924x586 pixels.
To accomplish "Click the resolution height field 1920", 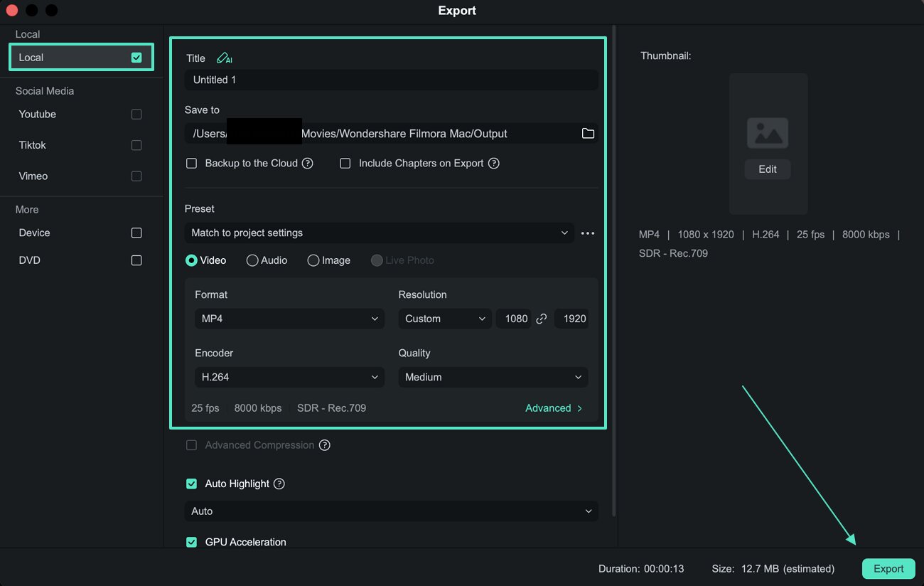I will click(x=571, y=319).
